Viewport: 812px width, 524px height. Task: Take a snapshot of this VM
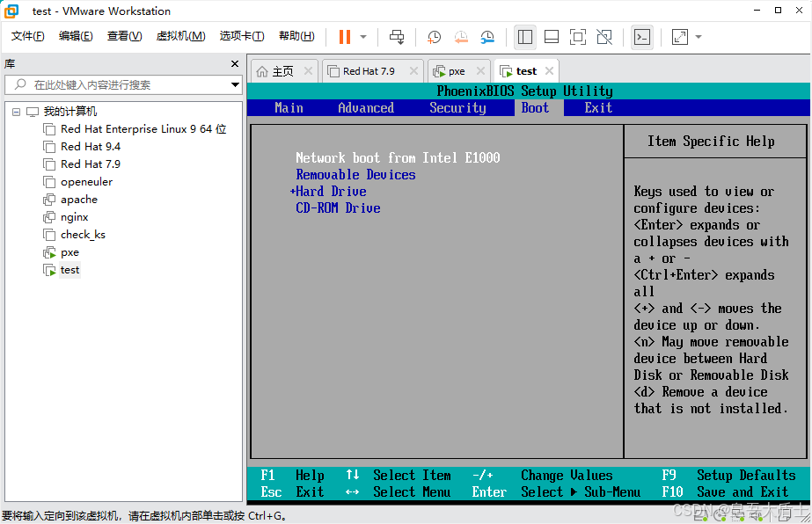(434, 37)
